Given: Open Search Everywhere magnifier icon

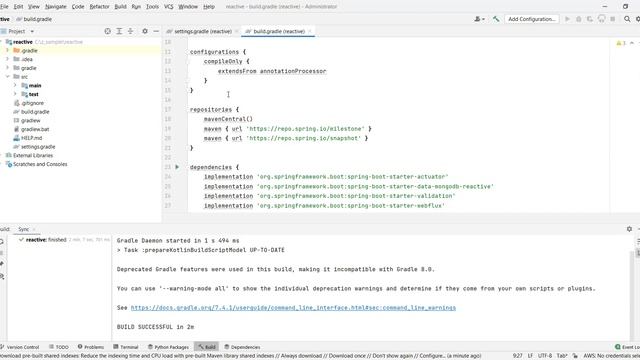Looking at the screenshot, I should (627, 19).
